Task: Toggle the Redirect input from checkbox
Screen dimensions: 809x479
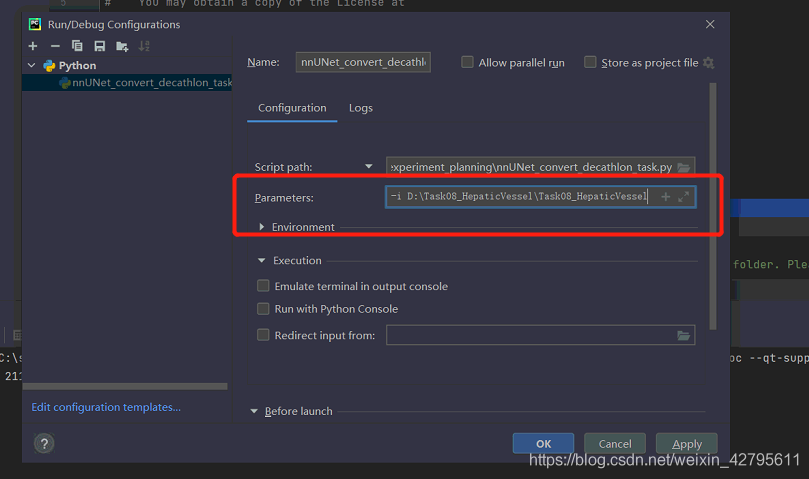Action: (263, 335)
